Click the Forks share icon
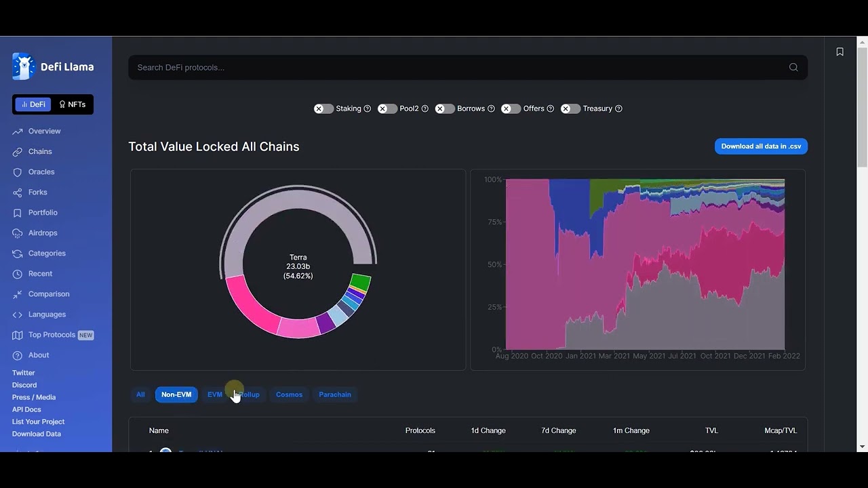 [x=18, y=192]
